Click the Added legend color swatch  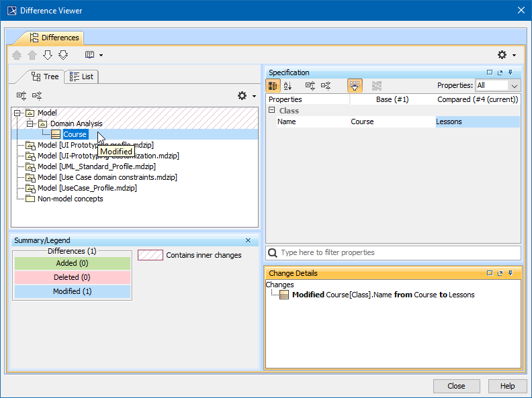click(x=73, y=263)
